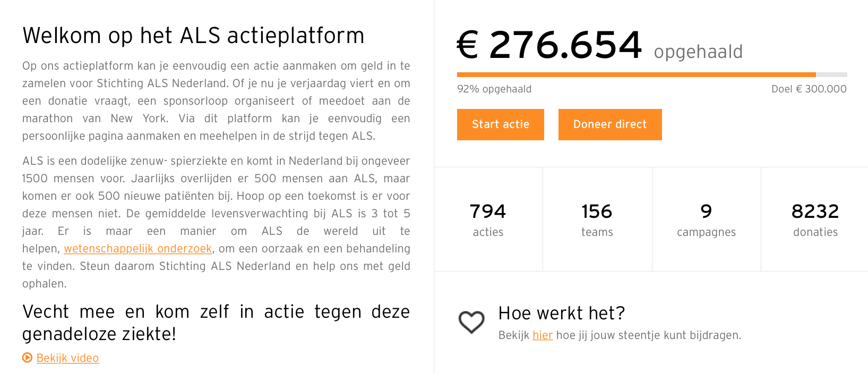The height and width of the screenshot is (373, 868).
Task: Open the wetenschappelijk onderzoek link
Action: pyautogui.click(x=138, y=249)
